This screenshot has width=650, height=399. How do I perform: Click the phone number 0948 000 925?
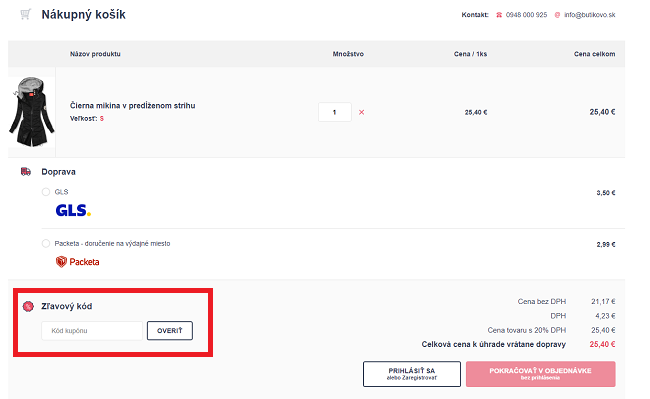[x=526, y=15]
